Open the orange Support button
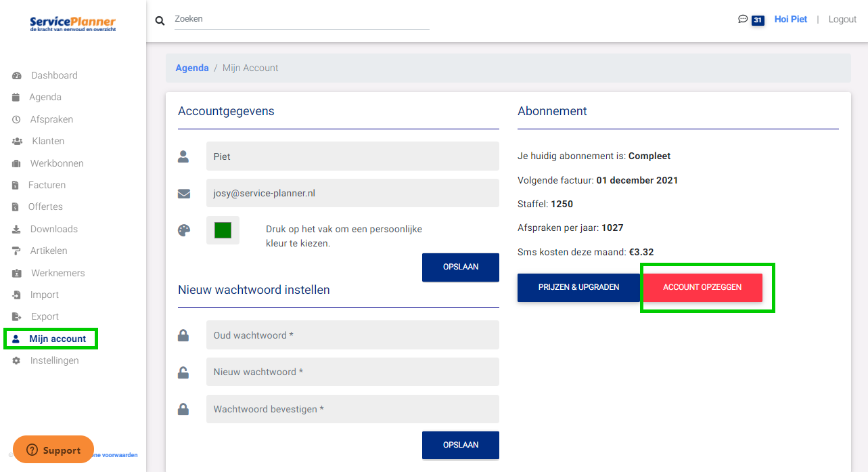Screen dimensions: 868x472 [53, 450]
